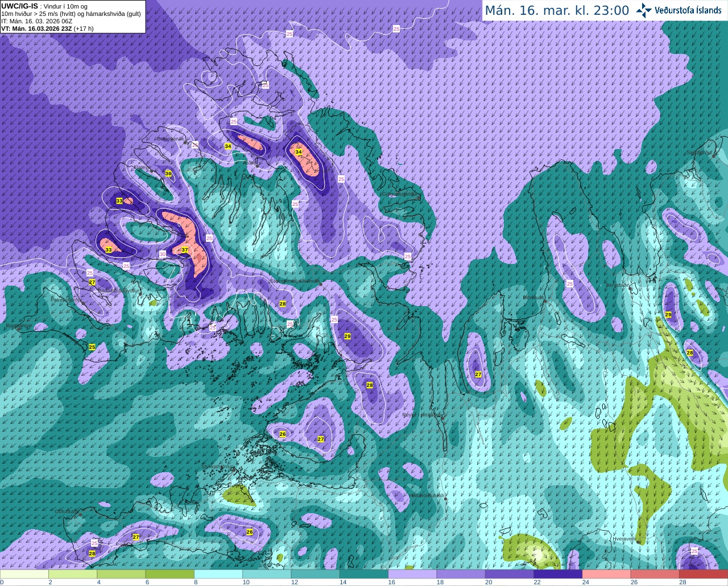The image size is (728, 586).
Task: Click the Bolungarvík station label
Action: [x=170, y=138]
